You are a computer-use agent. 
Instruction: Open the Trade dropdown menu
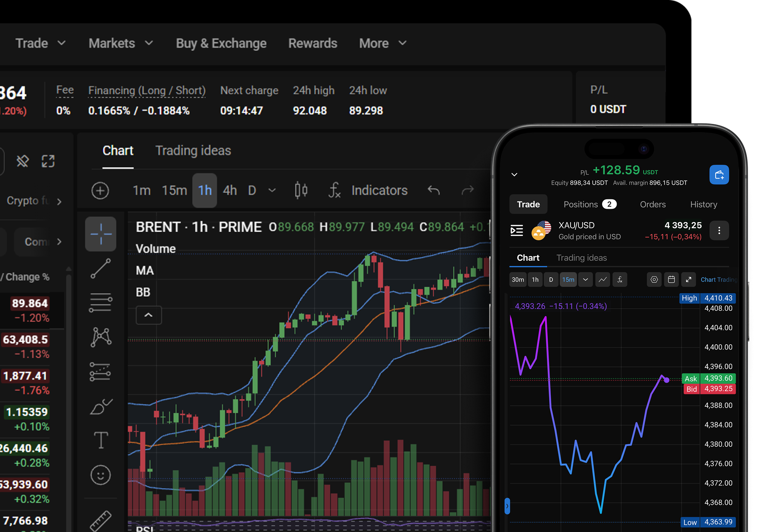point(40,43)
